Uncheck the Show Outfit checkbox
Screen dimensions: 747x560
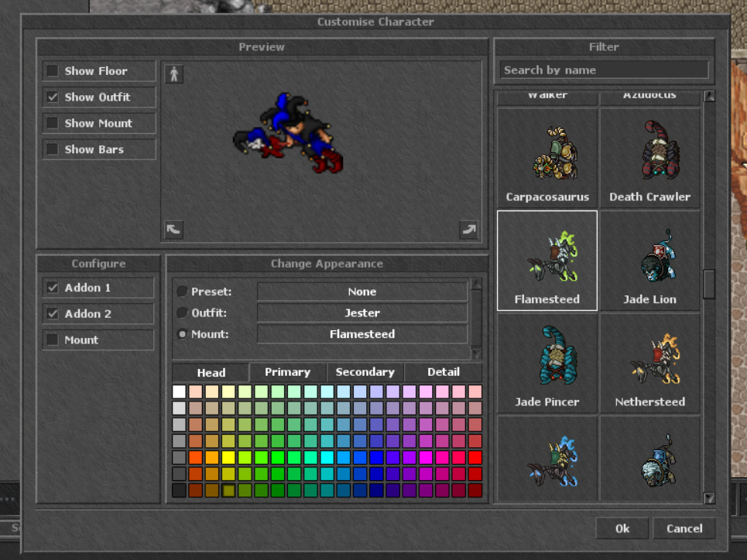(53, 97)
